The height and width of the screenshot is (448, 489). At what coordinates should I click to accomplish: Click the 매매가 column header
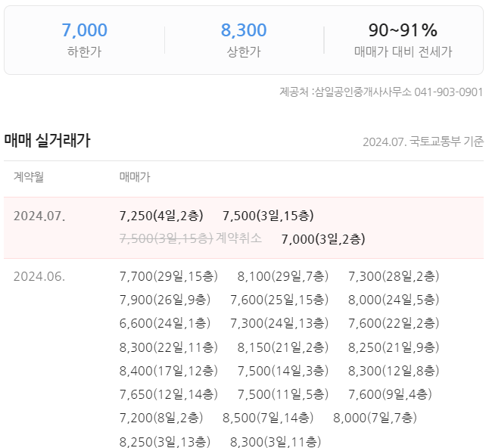tap(135, 177)
